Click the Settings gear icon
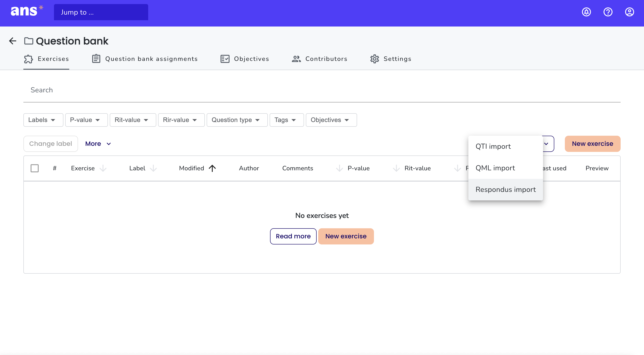 point(374,59)
